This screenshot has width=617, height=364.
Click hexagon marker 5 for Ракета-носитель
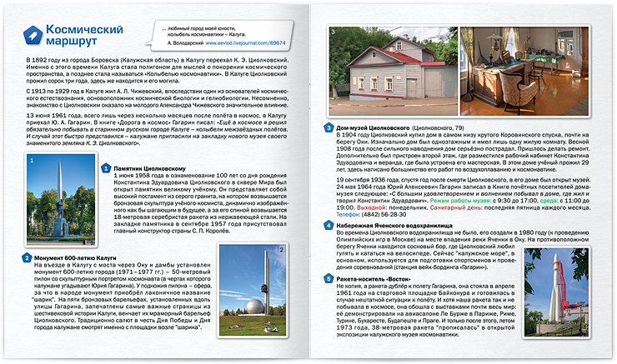pyautogui.click(x=329, y=282)
